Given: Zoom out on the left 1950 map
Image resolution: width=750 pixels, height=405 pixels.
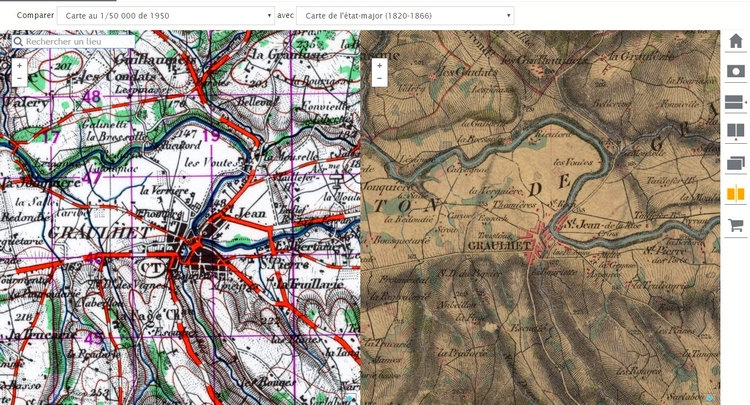Looking at the screenshot, I should [x=19, y=78].
